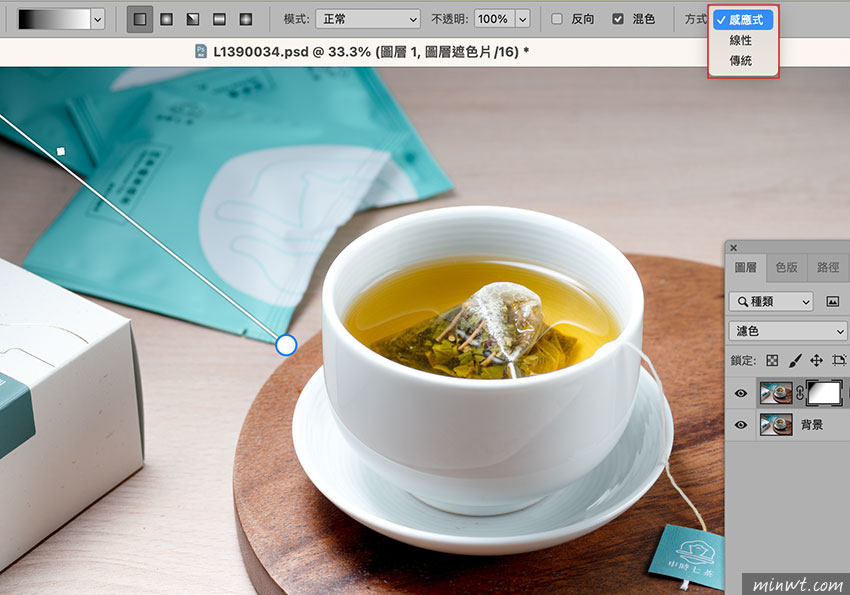Choose 傳統 from the method menu
850x595 pixels.
[x=740, y=61]
